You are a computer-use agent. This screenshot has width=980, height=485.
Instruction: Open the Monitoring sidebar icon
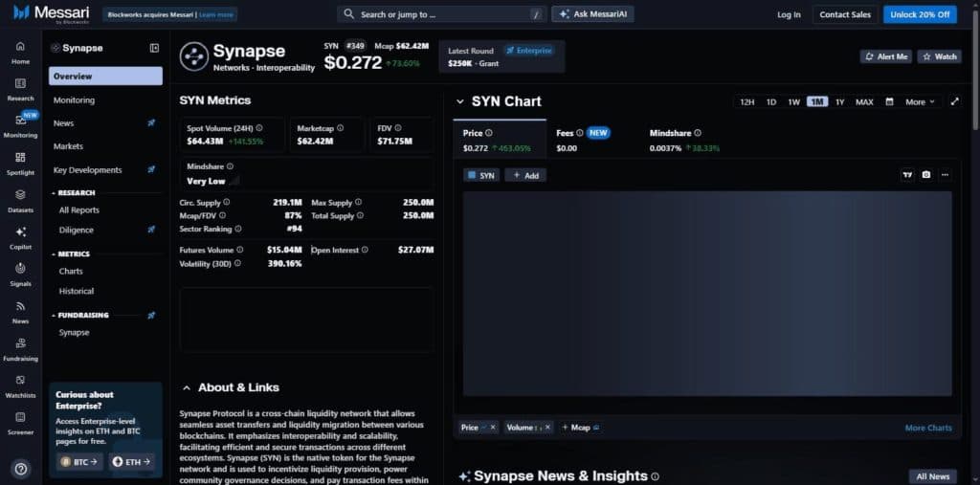tap(20, 120)
